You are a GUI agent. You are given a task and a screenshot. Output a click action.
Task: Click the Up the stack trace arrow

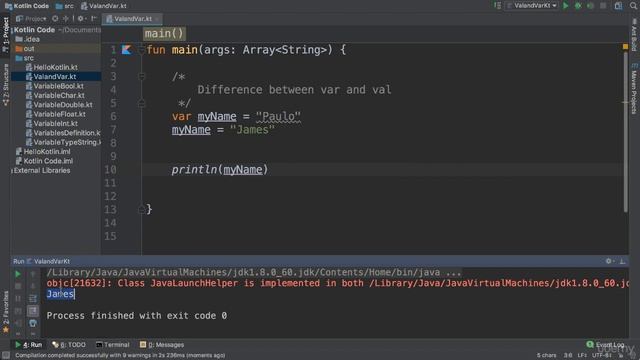[x=33, y=274]
